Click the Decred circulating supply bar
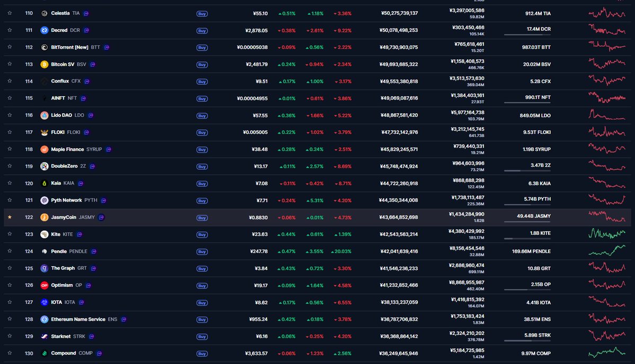Viewport: 635px width, 364px height. click(527, 35)
